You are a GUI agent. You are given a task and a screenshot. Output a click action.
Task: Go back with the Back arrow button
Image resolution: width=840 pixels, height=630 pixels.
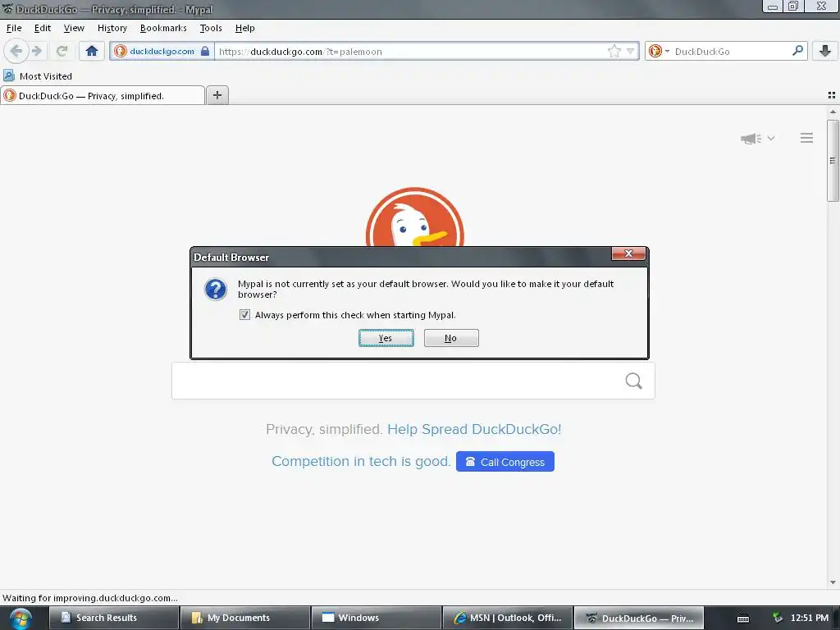coord(16,51)
